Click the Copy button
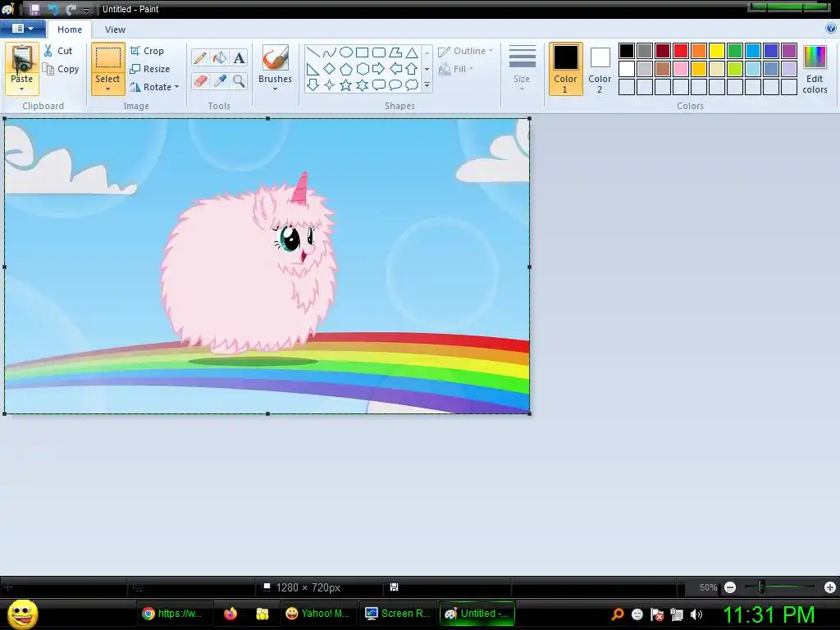 click(61, 69)
